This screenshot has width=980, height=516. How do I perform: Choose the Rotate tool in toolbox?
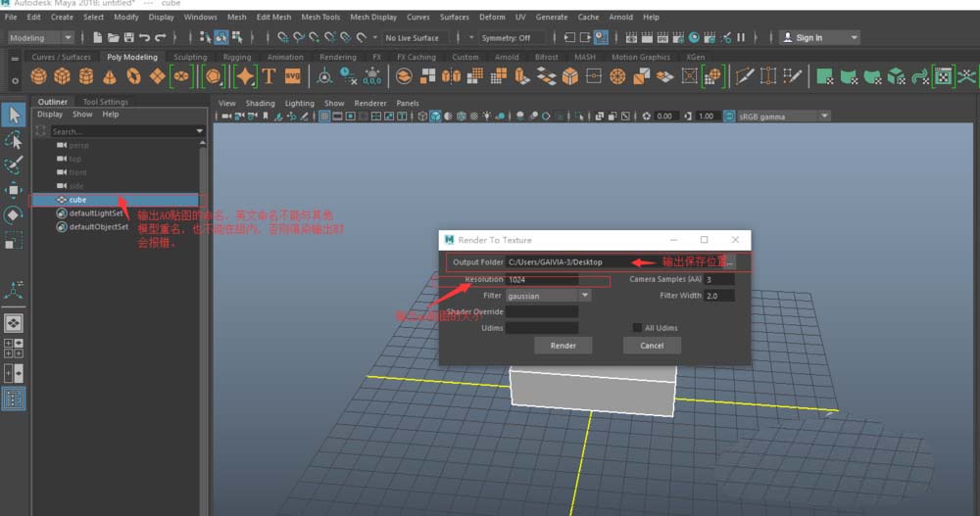tap(14, 214)
